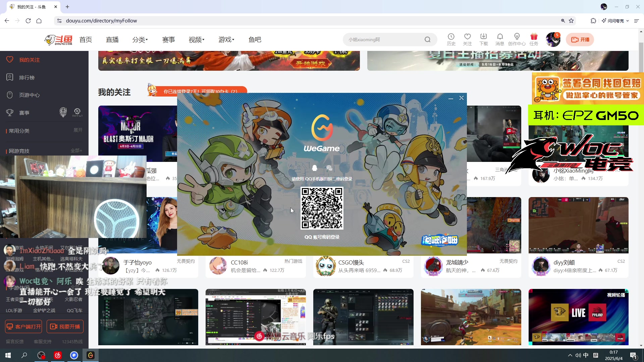Select QQ penguin login icon in WeGame
This screenshot has width=644, height=362.
point(314,168)
